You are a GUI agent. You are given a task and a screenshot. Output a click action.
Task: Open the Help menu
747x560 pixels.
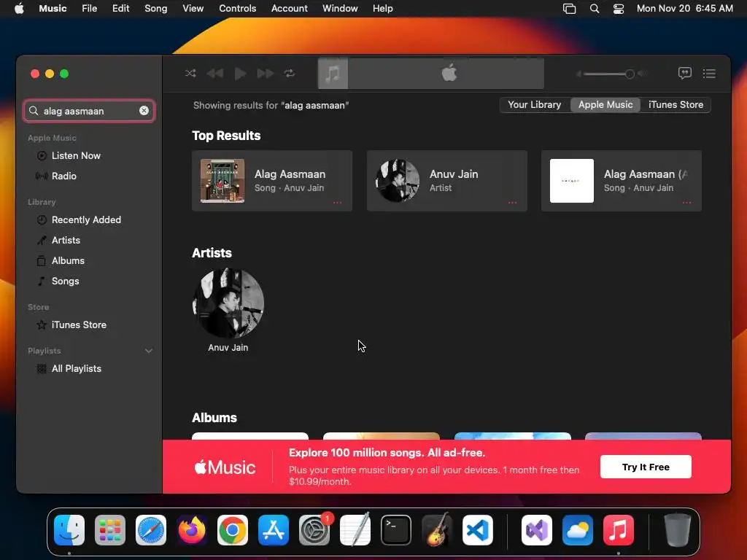382,9
